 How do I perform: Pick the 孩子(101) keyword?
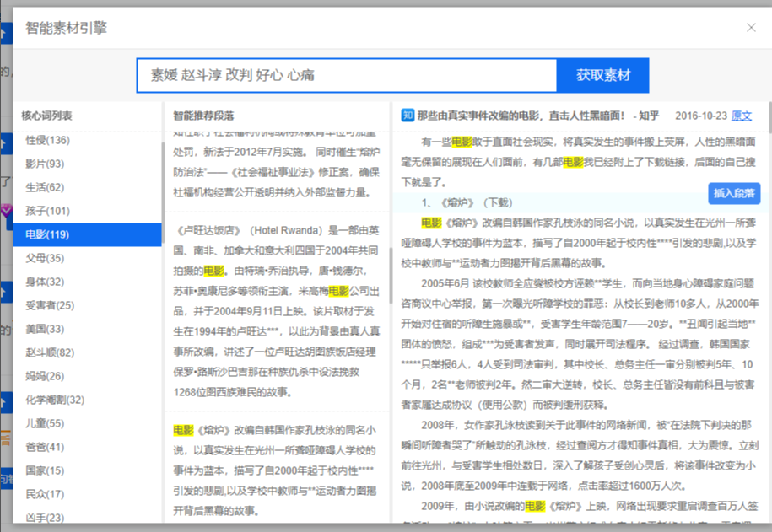tap(87, 211)
